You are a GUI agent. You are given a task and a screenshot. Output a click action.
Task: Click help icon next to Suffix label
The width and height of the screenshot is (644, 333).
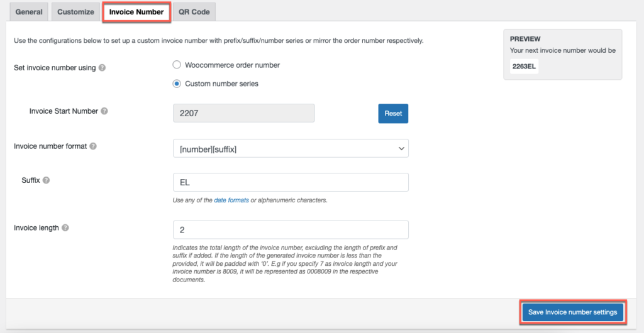[46, 180]
